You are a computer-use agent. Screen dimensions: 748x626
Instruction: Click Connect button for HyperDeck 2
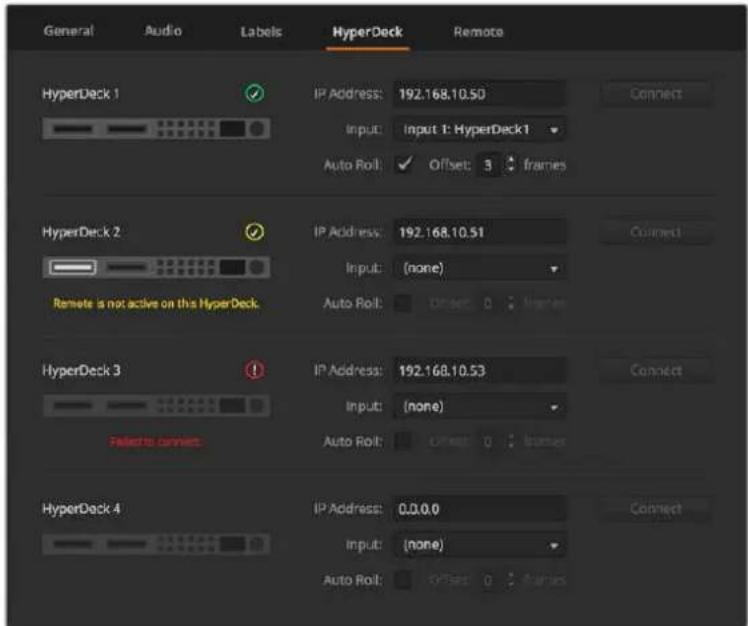point(656,232)
